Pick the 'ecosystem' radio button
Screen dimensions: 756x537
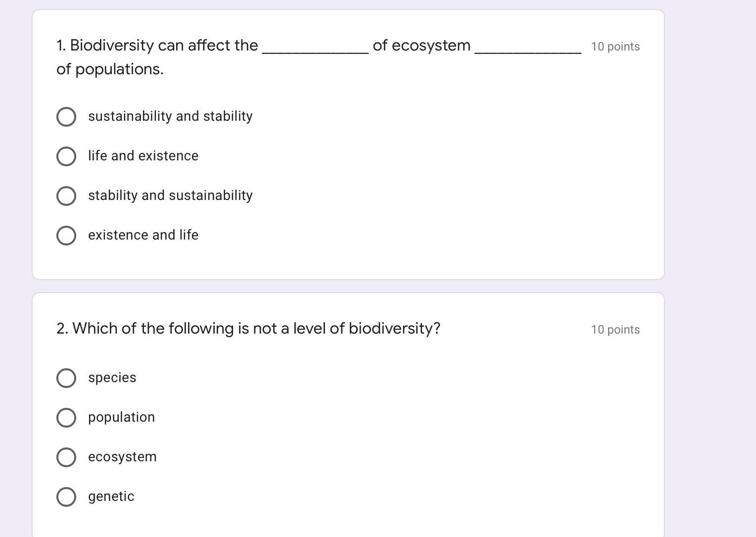(x=66, y=457)
